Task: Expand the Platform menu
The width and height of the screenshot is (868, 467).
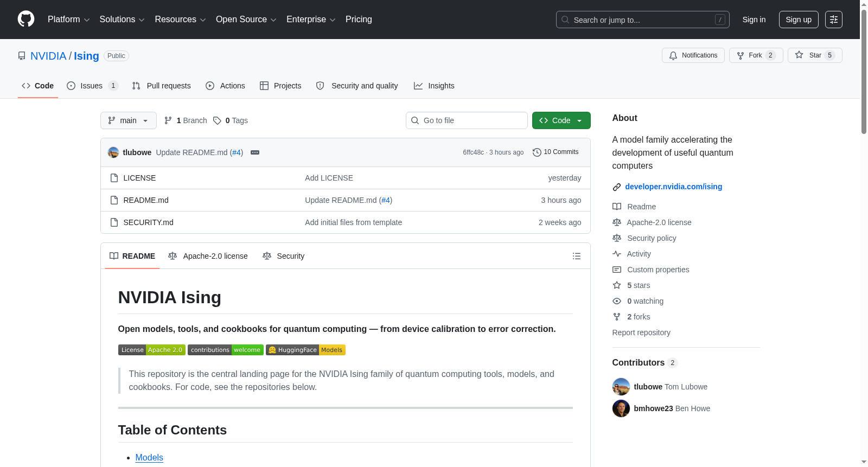Action: [x=69, y=20]
